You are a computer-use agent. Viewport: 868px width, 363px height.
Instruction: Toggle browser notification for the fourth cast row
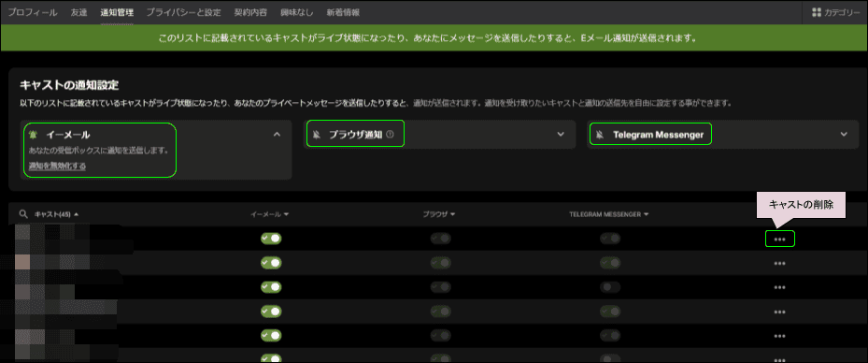click(441, 312)
